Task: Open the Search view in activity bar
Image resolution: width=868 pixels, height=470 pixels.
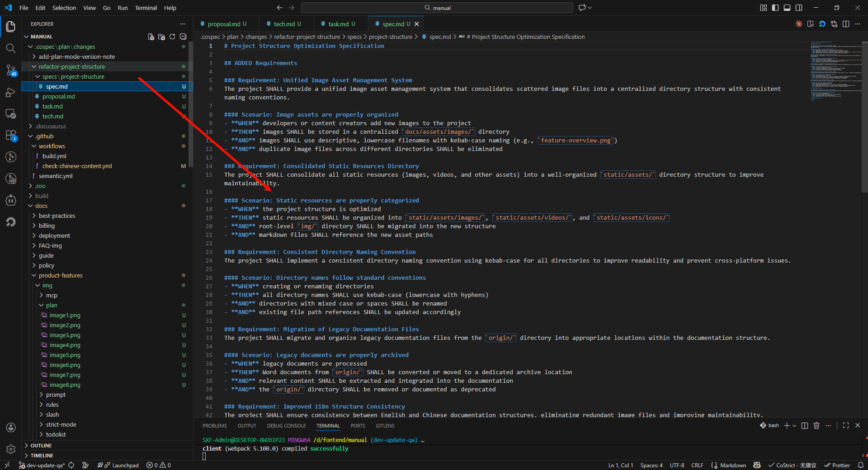Action: 10,48
